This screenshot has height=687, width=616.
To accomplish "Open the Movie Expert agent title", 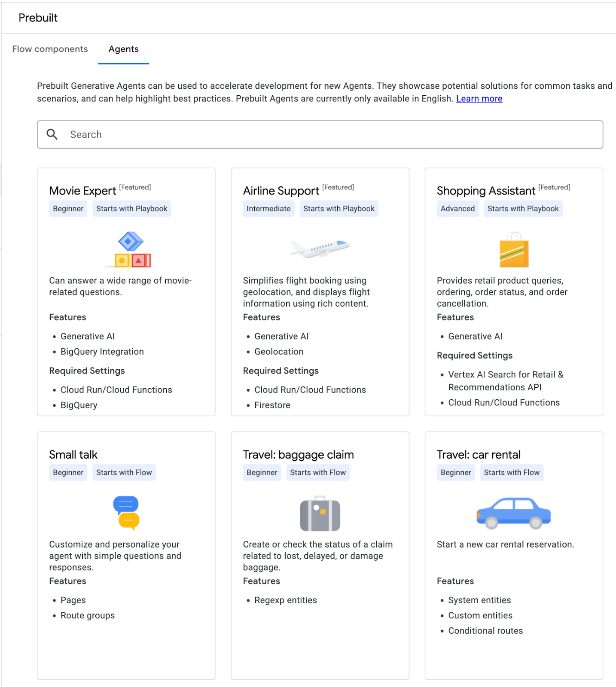I will [x=82, y=191].
